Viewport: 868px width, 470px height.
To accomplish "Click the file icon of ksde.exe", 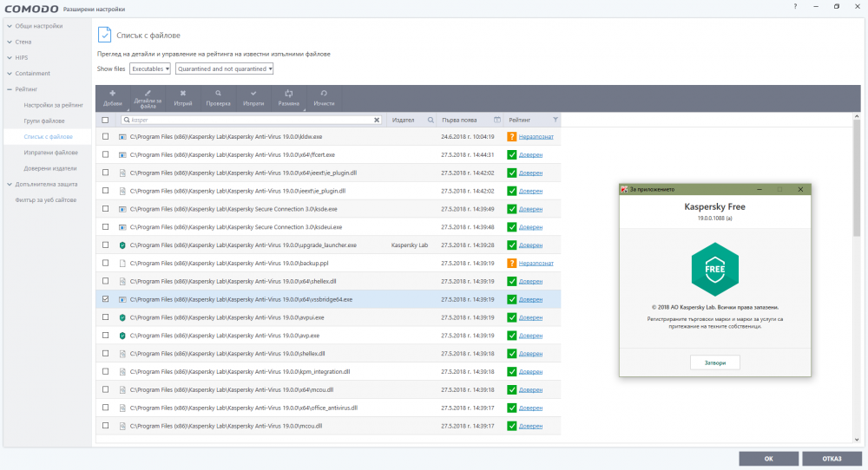I will point(122,209).
